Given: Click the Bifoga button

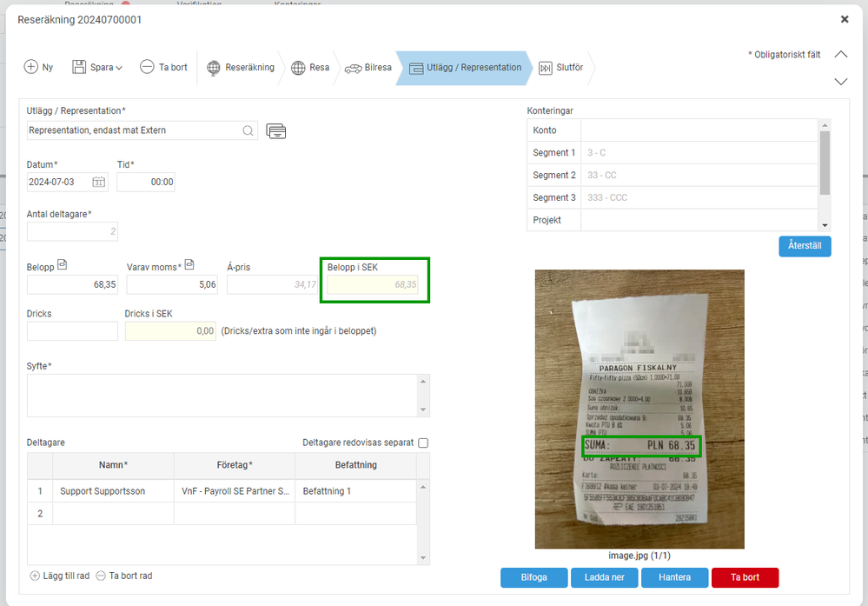Looking at the screenshot, I should tap(533, 577).
